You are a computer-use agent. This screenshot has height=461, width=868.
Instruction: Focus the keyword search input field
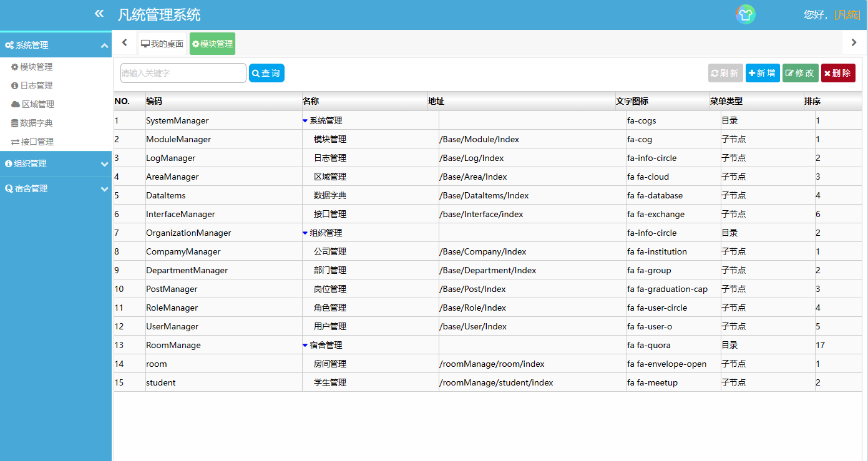click(x=183, y=73)
